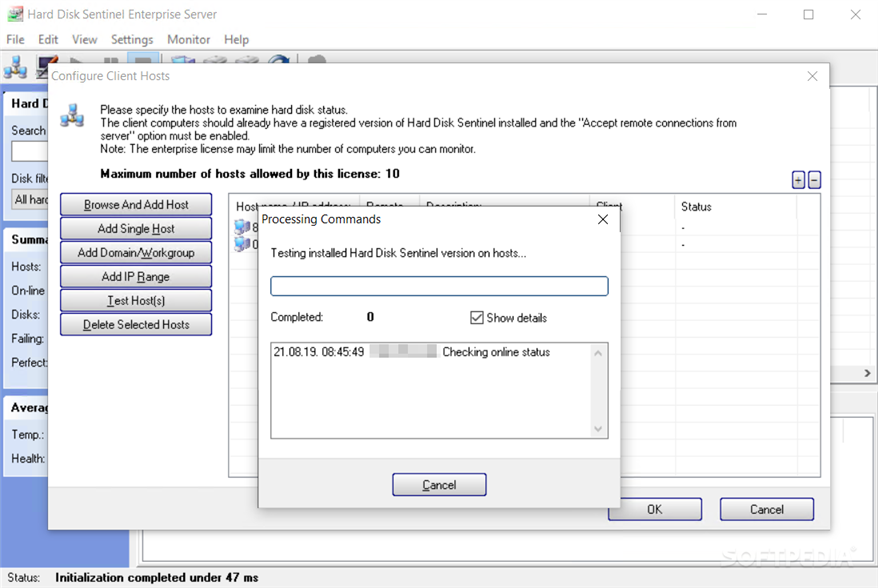
Task: Click the play toolbar icon
Action: 77,59
